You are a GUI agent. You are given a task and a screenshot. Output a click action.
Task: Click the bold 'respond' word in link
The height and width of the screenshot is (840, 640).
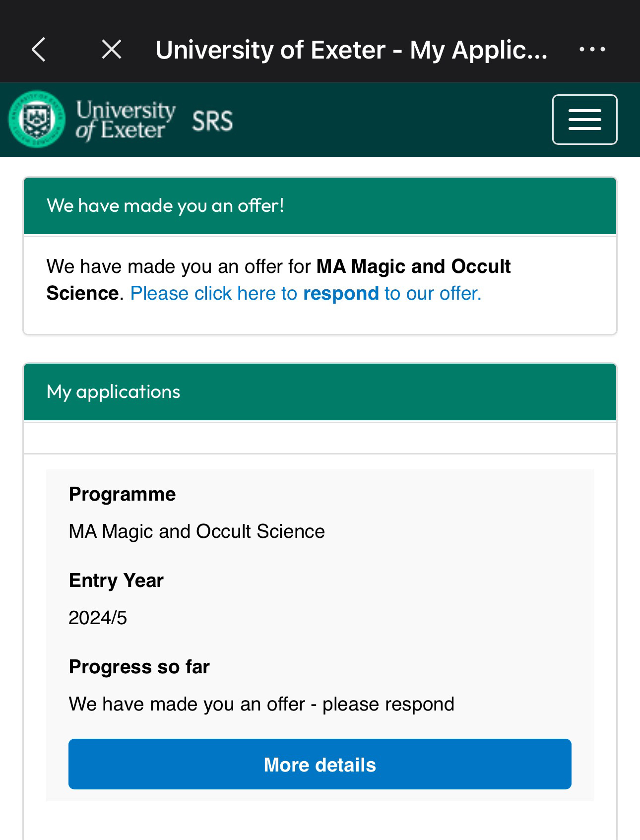coord(341,293)
